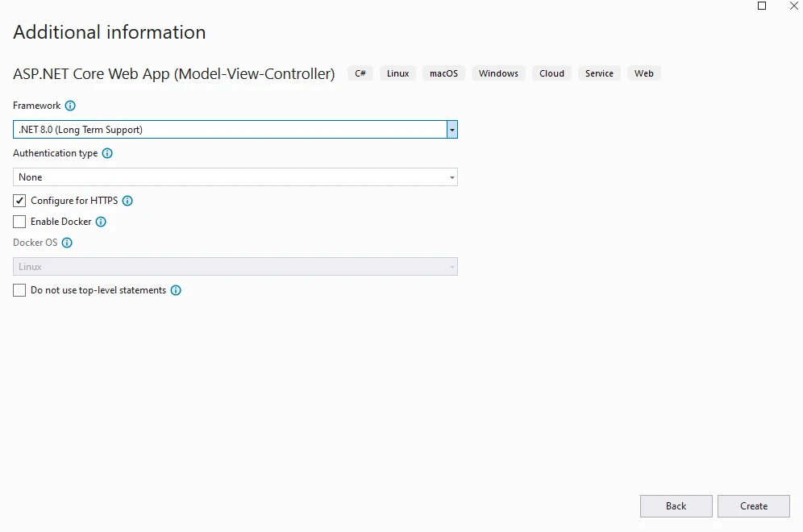Click info icon for top-level statements option
Viewport: 803px width, 532px height.
[176, 290]
